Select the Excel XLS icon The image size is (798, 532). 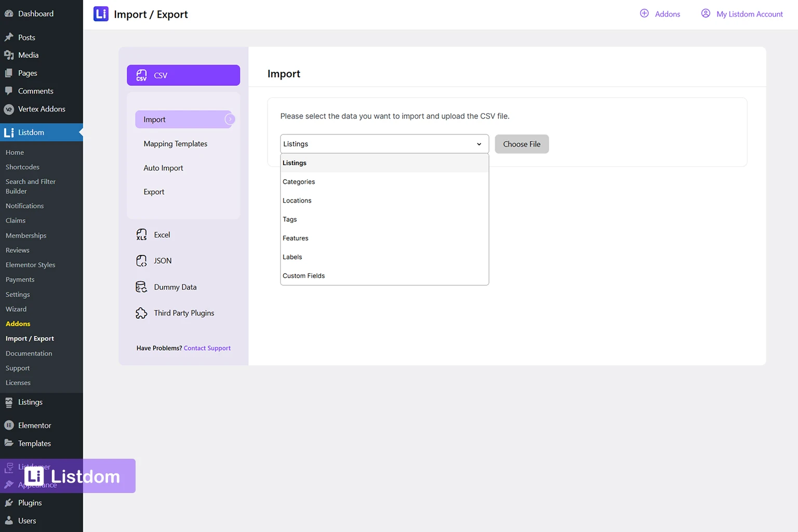[x=141, y=235]
